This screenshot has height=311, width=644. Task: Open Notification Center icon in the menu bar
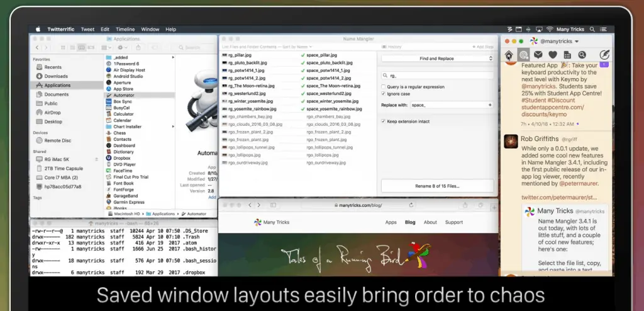tap(603, 29)
